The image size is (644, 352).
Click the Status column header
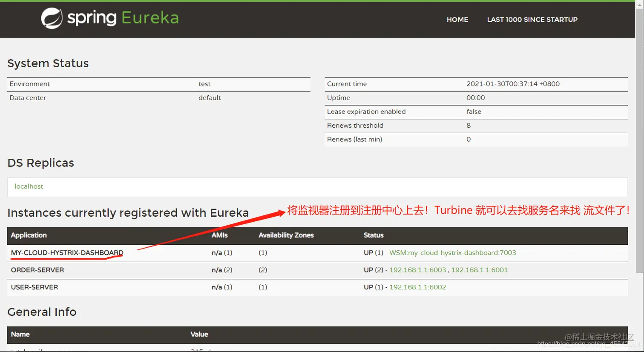(373, 235)
